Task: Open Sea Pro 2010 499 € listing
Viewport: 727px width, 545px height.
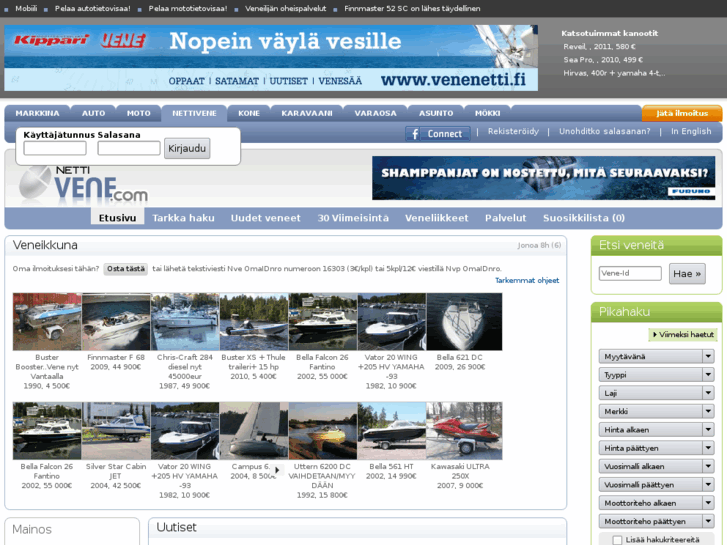Action: click(x=603, y=59)
